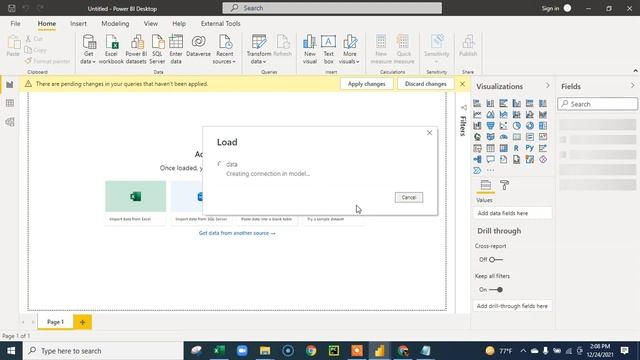Open the File menu
640x360 pixels.
point(16,24)
